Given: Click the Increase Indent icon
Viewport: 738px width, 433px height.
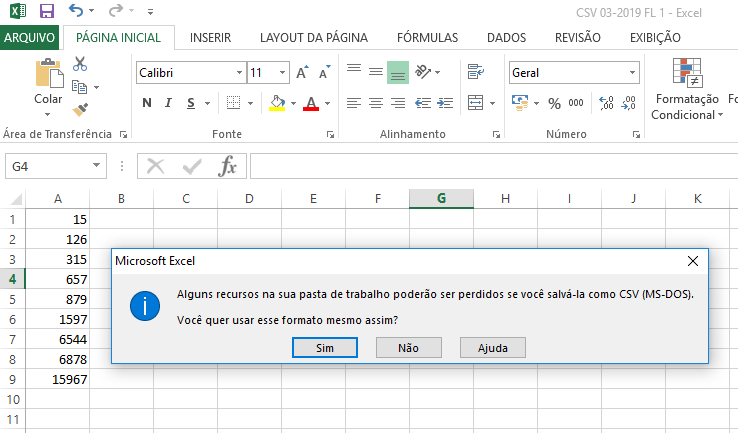Looking at the screenshot, I should click(x=445, y=103).
